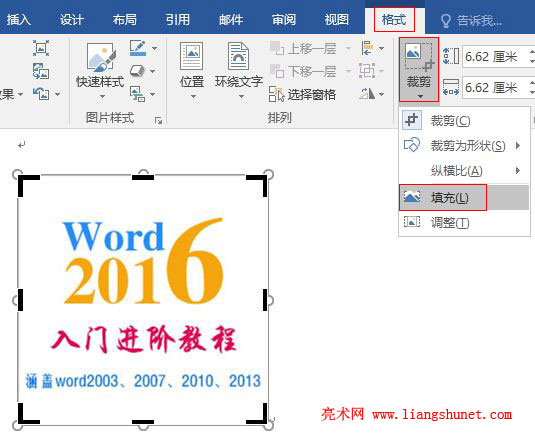The height and width of the screenshot is (439, 535).
Task: Click the top-center crop edge handle
Action: coord(143,177)
